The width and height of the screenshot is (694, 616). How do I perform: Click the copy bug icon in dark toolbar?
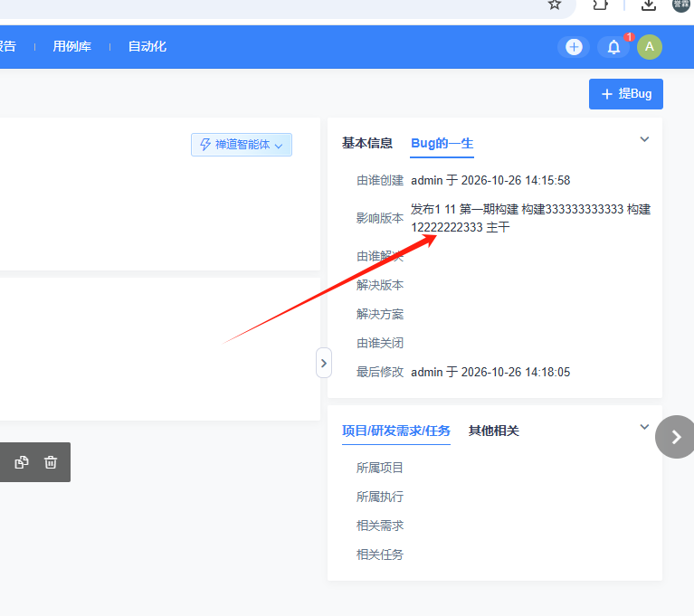pos(21,462)
